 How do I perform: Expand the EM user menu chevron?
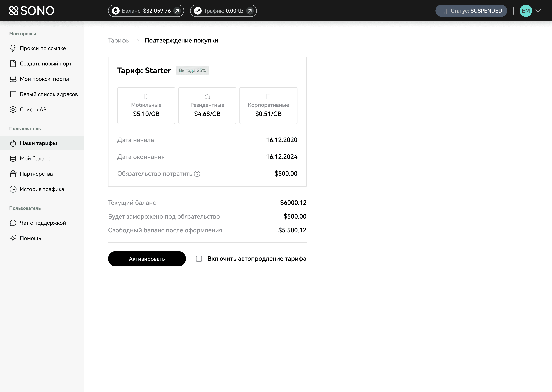(x=538, y=11)
